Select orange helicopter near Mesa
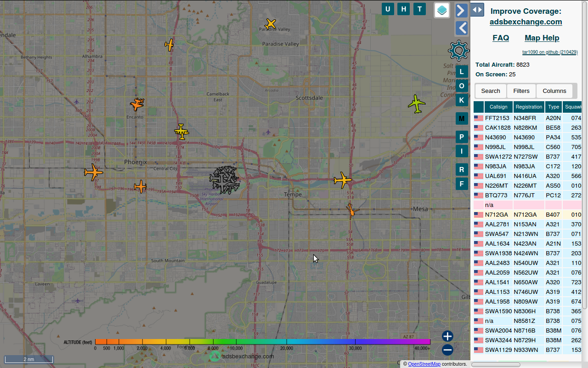The image size is (588, 368). 352,211
